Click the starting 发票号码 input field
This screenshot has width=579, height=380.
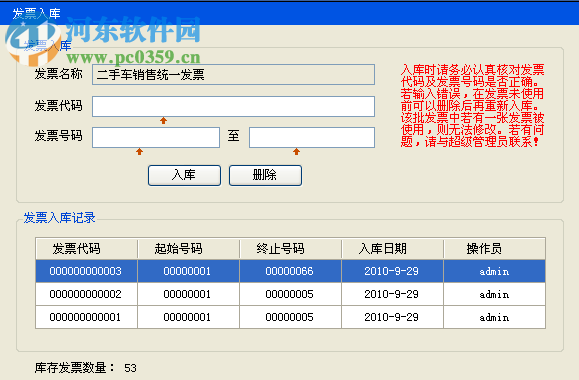(x=156, y=137)
